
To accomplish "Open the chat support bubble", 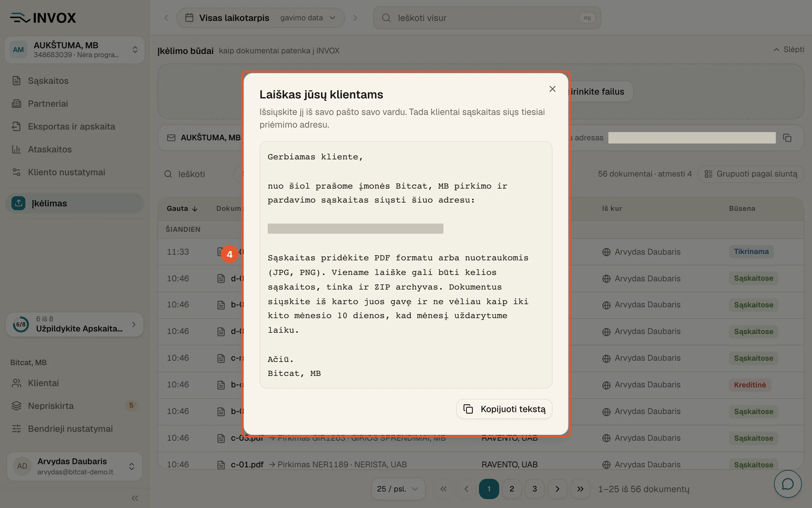I will point(788,484).
